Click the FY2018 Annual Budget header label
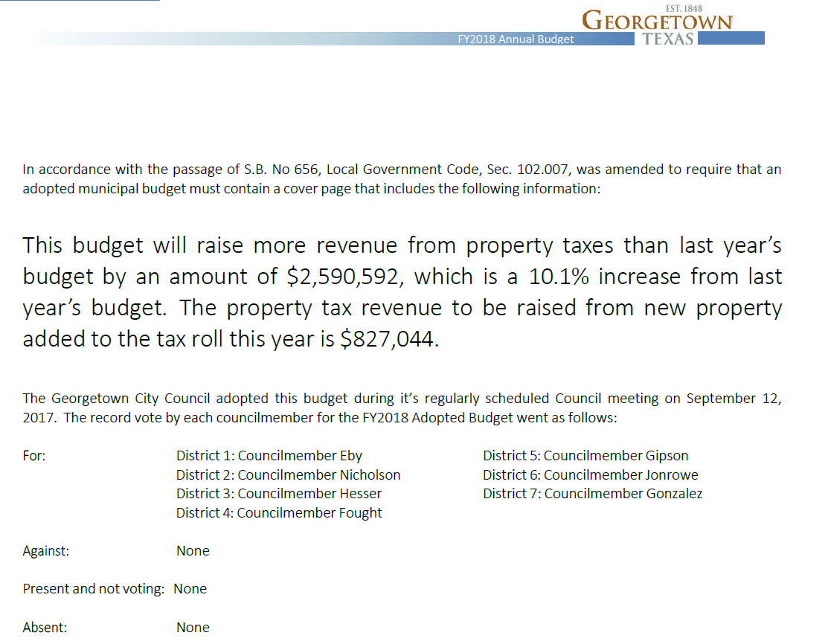This screenshot has height=644, width=828. 515,39
